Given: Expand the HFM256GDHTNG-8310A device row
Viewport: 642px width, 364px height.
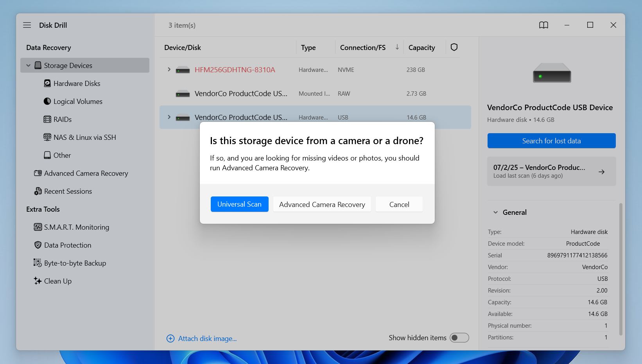Looking at the screenshot, I should coord(169,69).
